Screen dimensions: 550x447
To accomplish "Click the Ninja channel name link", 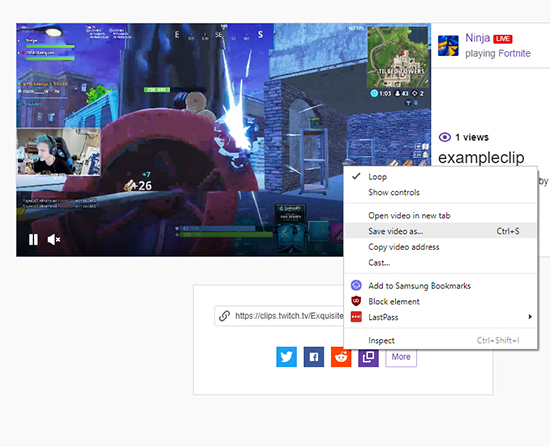I will tap(477, 38).
